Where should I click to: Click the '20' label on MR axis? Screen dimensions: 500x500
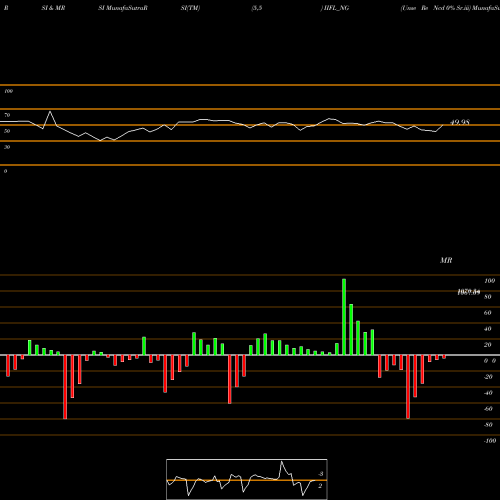pos(488,345)
